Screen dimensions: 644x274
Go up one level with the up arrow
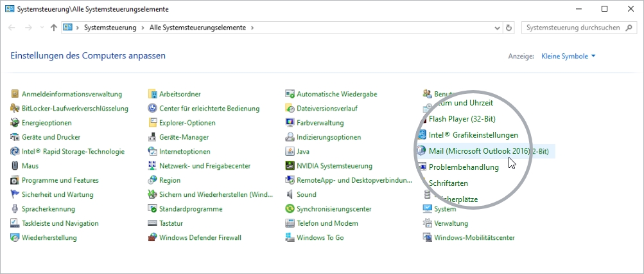[x=53, y=28]
